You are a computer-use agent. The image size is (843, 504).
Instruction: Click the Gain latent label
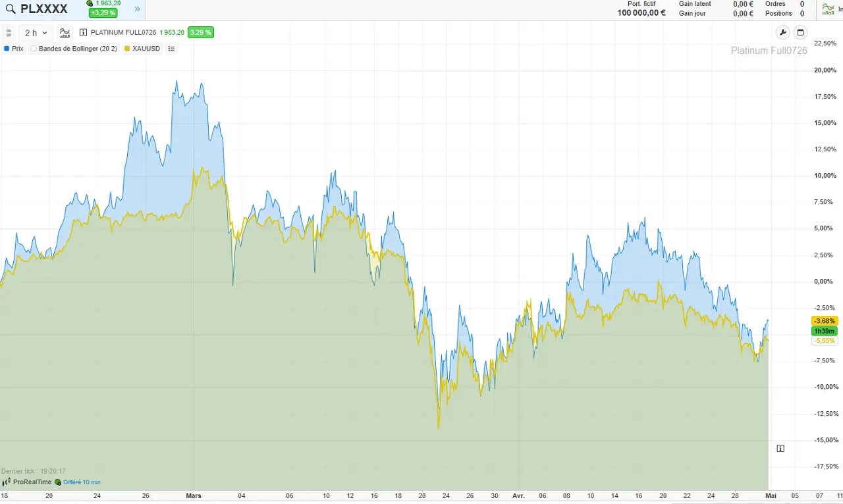tap(695, 4)
